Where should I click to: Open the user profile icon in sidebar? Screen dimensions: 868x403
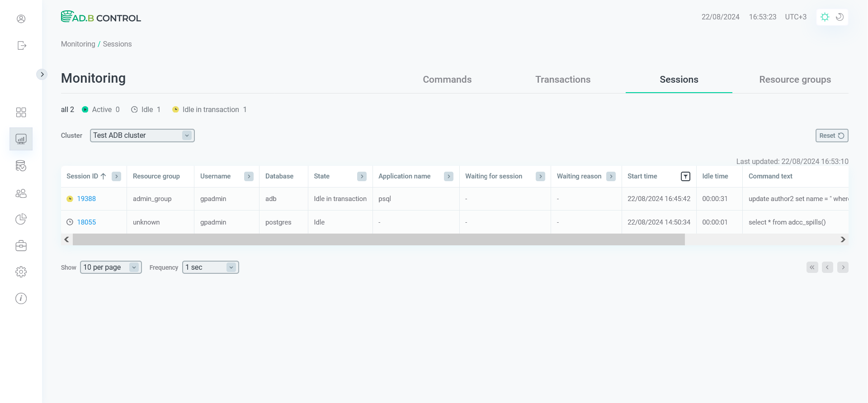click(x=21, y=19)
